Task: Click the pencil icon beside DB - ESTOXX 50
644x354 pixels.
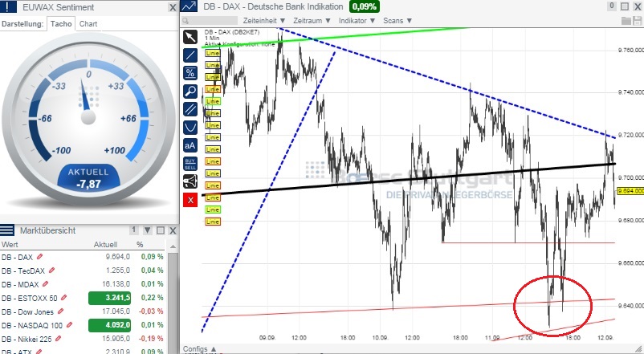Action: [x=63, y=298]
